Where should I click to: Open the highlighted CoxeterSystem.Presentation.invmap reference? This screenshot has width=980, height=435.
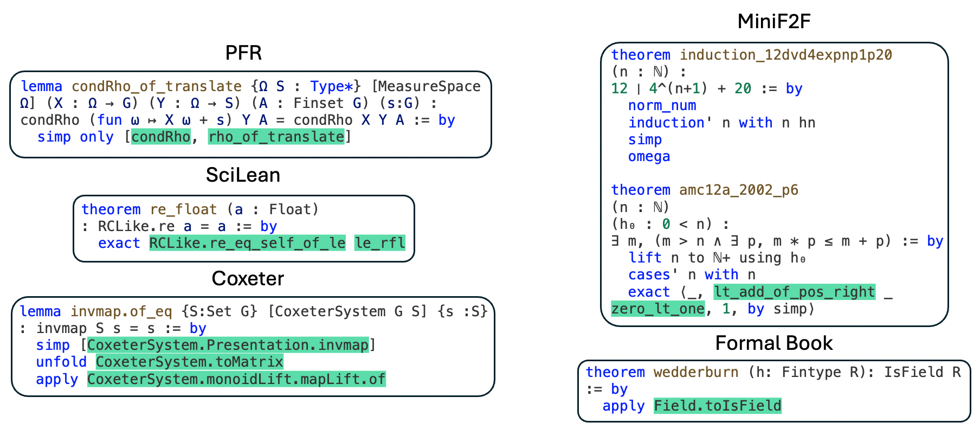coord(228,345)
